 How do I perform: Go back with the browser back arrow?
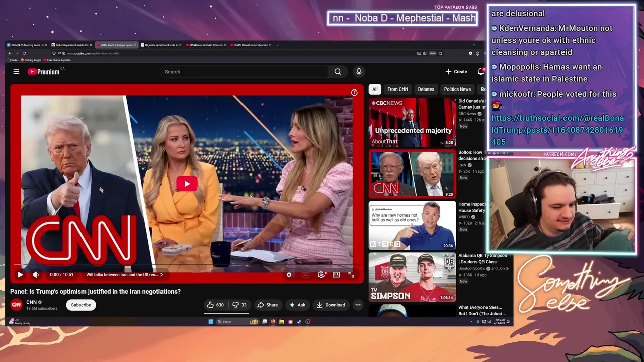click(10, 53)
